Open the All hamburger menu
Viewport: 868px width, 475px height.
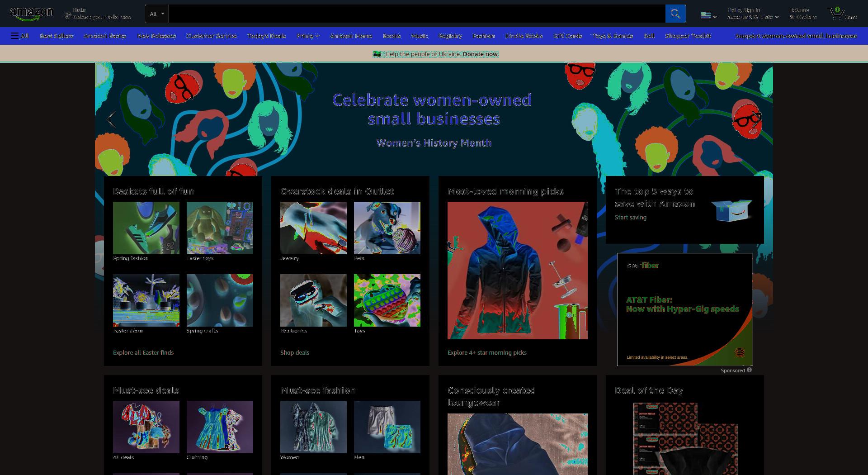pyautogui.click(x=19, y=36)
